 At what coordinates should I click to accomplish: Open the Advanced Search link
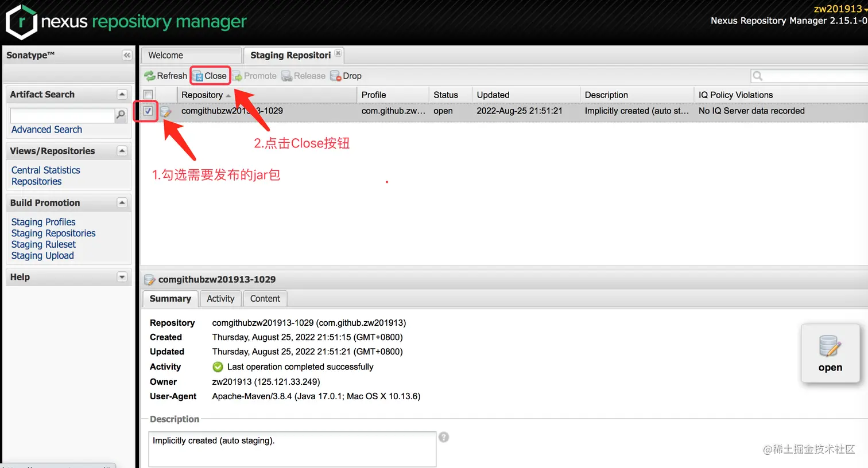click(x=46, y=130)
